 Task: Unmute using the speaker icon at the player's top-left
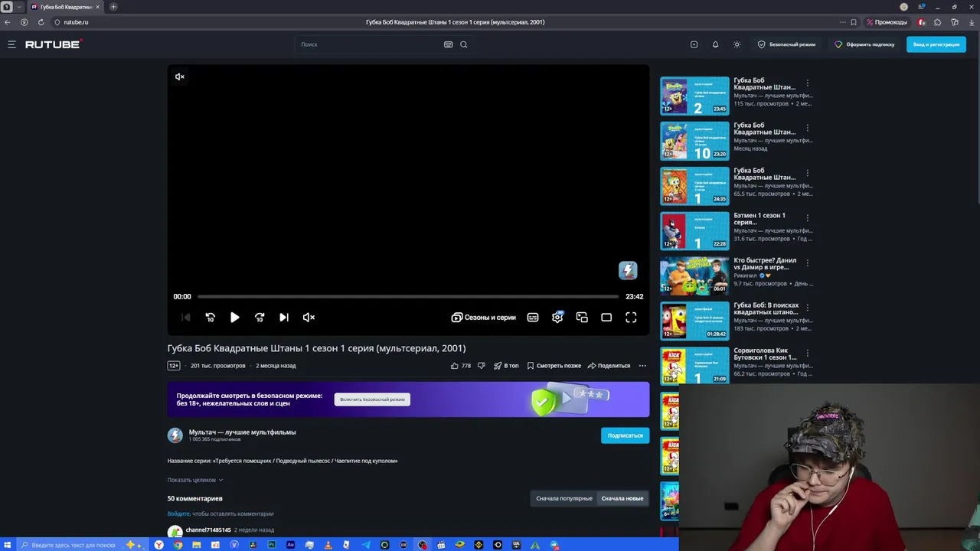(x=179, y=77)
